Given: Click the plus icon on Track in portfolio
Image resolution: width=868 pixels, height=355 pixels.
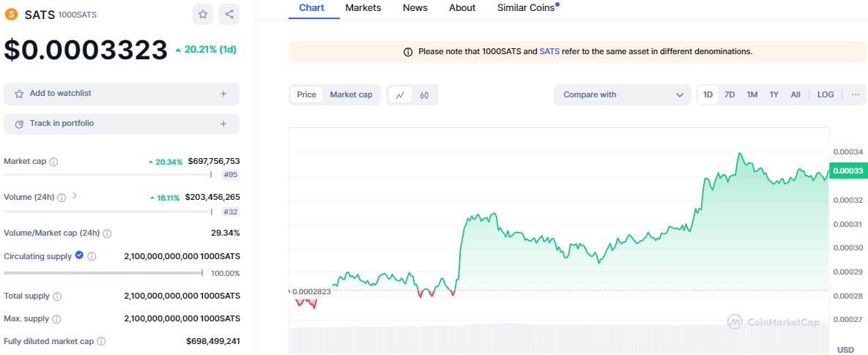Looking at the screenshot, I should (223, 124).
